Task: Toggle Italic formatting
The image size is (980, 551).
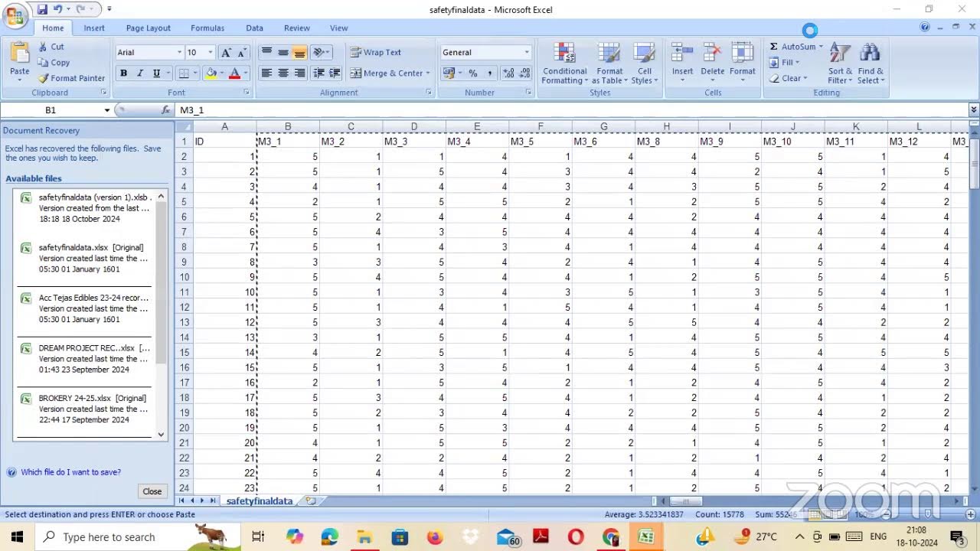Action: point(139,73)
